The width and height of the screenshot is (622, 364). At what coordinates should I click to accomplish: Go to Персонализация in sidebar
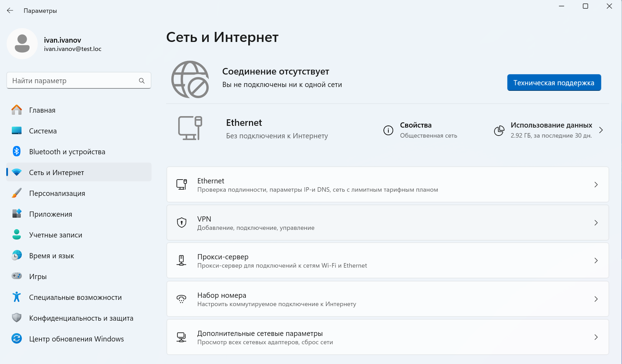point(57,193)
